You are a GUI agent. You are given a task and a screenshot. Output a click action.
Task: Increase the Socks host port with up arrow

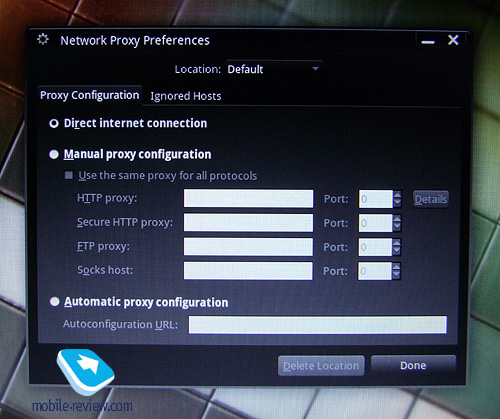click(396, 267)
